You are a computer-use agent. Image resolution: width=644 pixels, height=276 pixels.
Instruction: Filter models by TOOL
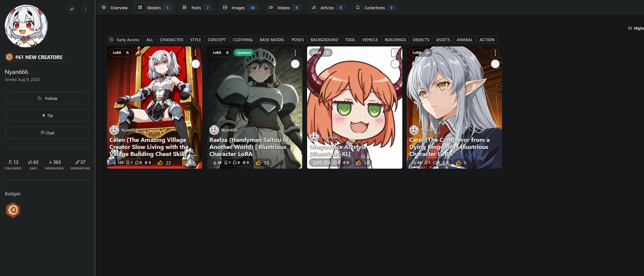(350, 40)
